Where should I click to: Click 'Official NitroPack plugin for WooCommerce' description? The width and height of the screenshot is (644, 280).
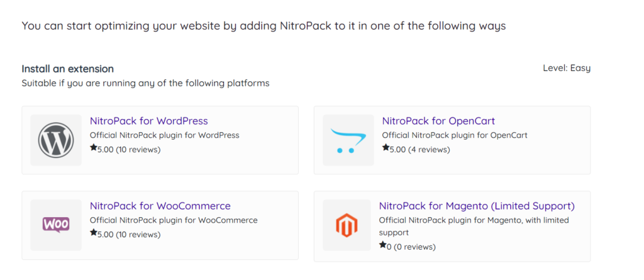click(174, 220)
